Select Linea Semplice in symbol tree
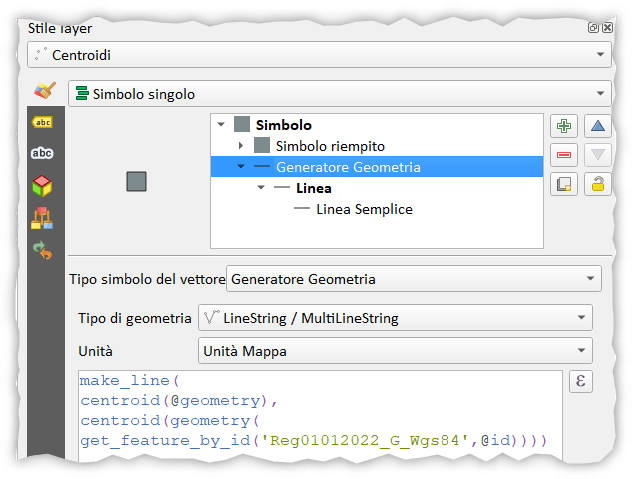 point(364,209)
